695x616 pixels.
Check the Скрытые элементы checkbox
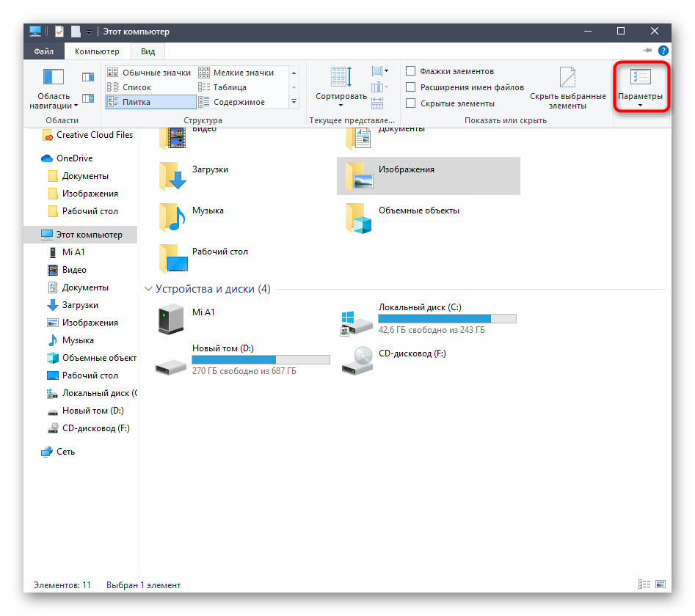[x=411, y=103]
